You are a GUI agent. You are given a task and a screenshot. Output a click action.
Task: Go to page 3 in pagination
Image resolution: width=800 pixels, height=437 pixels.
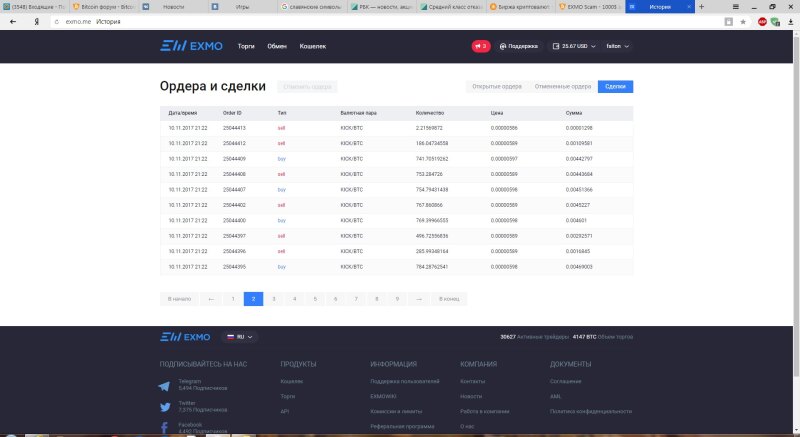273,298
